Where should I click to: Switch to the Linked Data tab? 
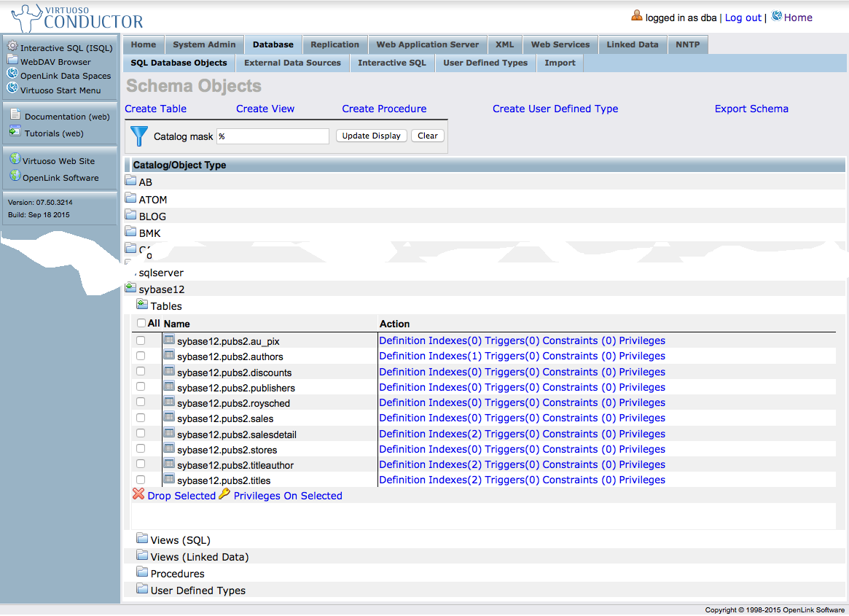point(633,44)
